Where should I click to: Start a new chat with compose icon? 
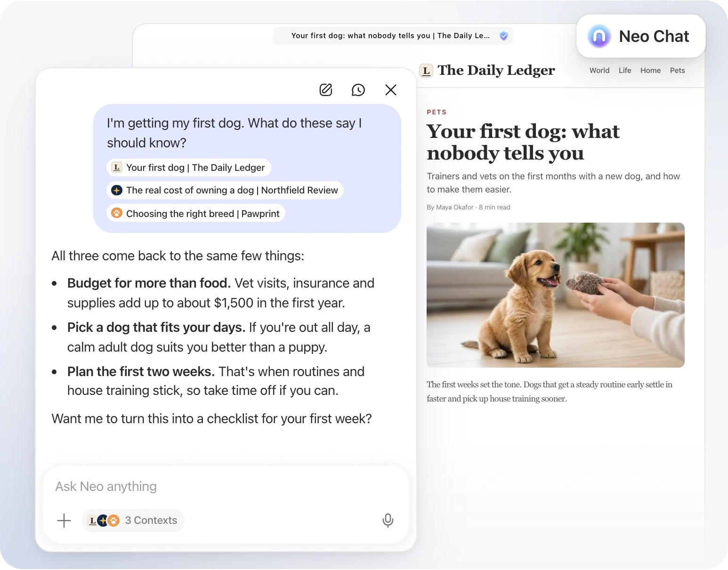click(326, 90)
